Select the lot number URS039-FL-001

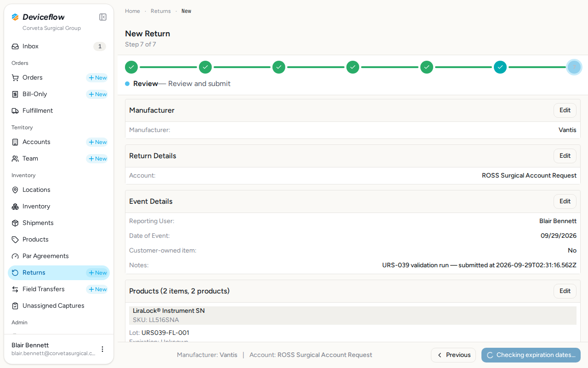click(x=165, y=333)
